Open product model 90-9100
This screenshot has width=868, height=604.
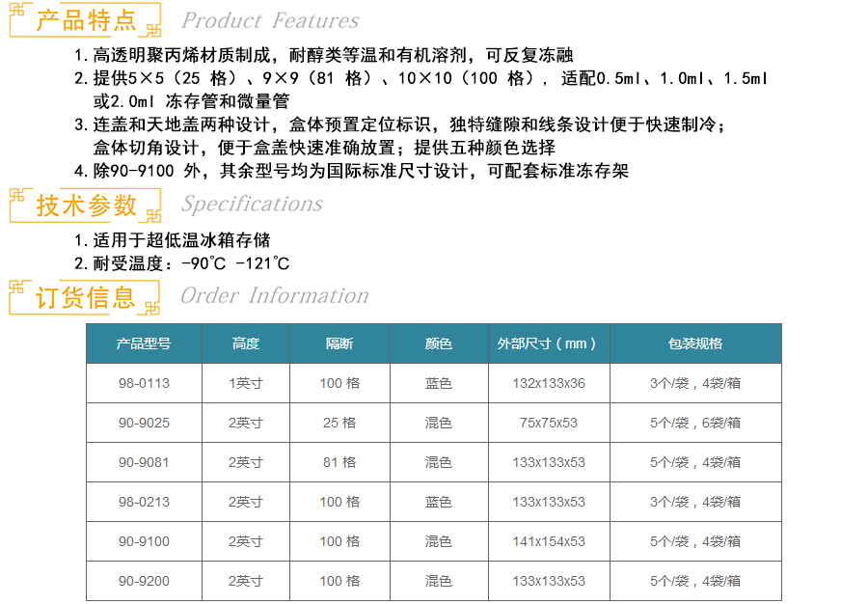coord(144,541)
